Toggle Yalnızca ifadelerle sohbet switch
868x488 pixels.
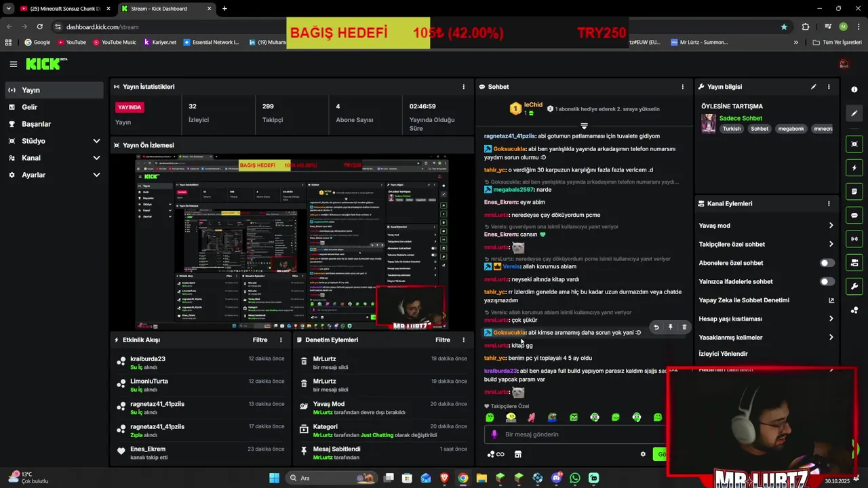[x=827, y=281]
